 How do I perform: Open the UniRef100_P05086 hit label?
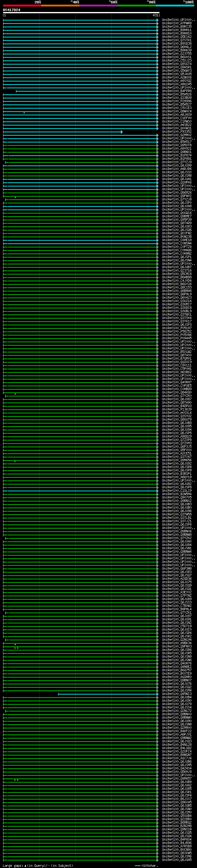coord(176,335)
